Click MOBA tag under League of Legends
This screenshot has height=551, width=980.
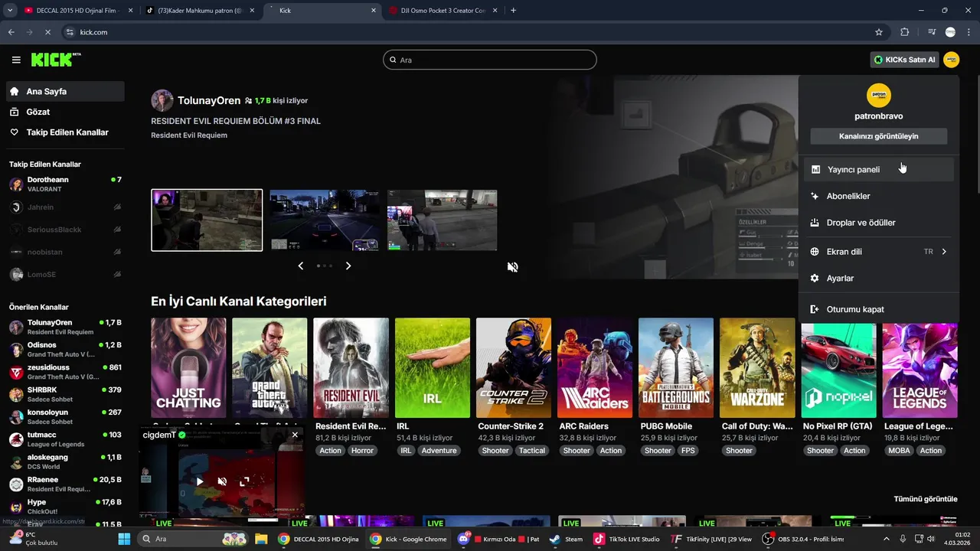tap(899, 451)
